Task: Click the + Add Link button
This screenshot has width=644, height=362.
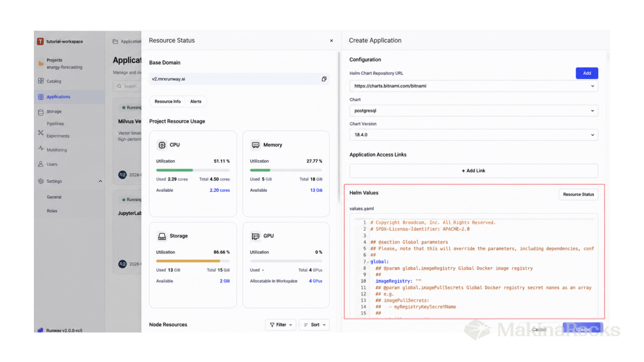Action: click(x=474, y=171)
